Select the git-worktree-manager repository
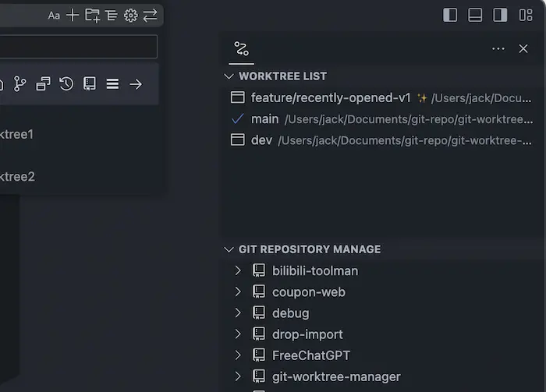Viewport: 546px width, 392px height. tap(335, 376)
